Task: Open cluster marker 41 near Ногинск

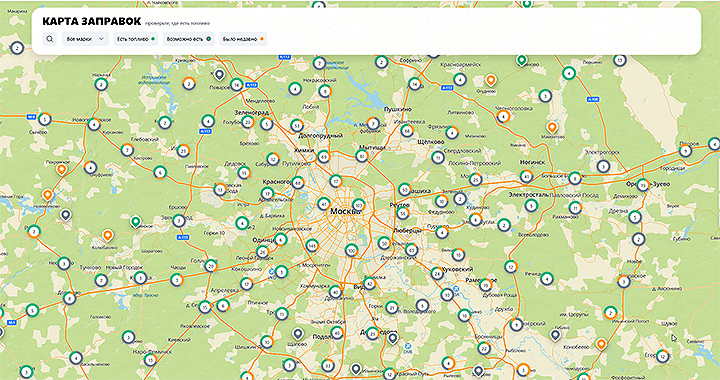Action: 526,176
